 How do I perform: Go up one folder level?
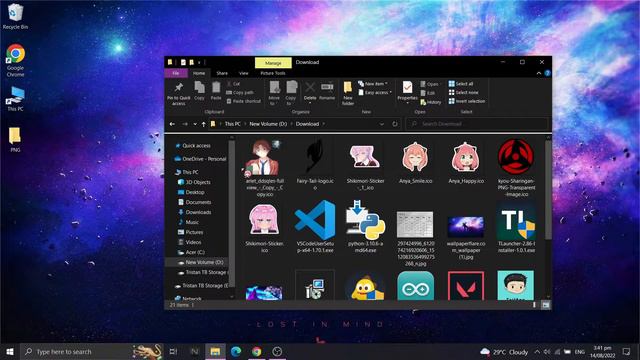[x=204, y=124]
